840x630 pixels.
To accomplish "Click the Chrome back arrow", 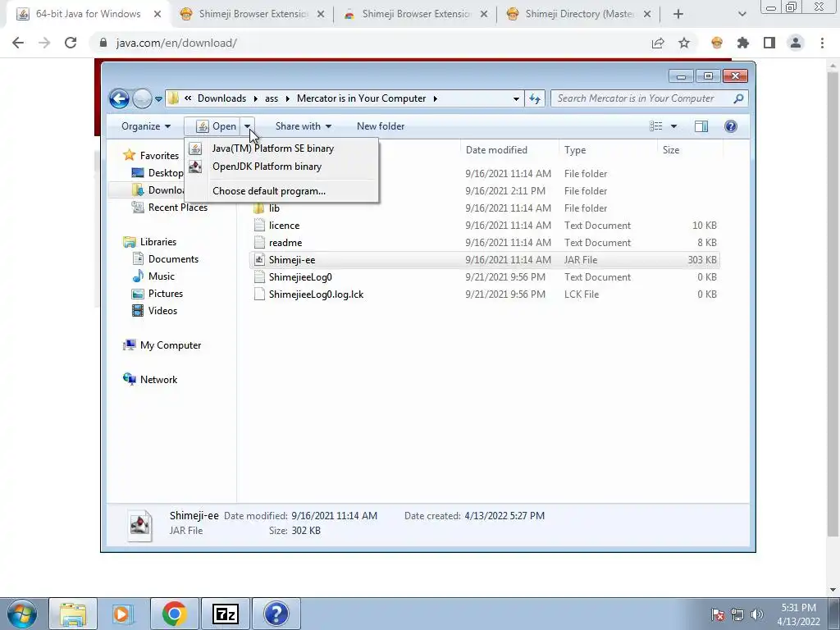I will [x=18, y=43].
